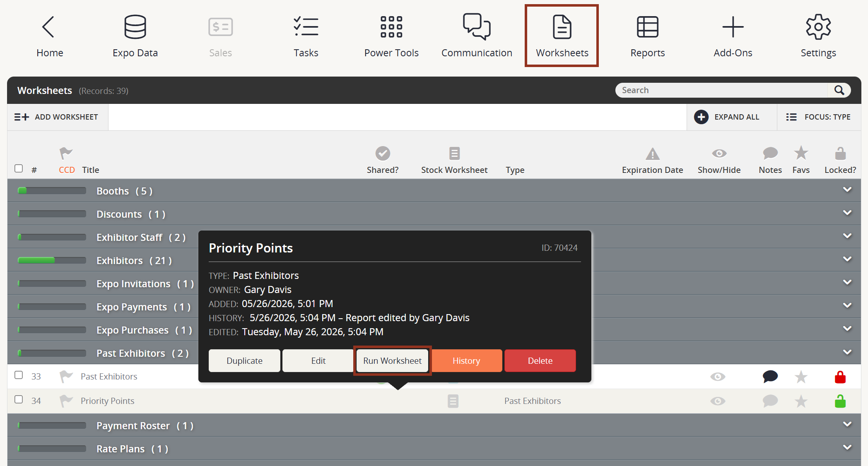The width and height of the screenshot is (868, 466).
Task: Type in the worksheet Search field
Action: (722, 90)
